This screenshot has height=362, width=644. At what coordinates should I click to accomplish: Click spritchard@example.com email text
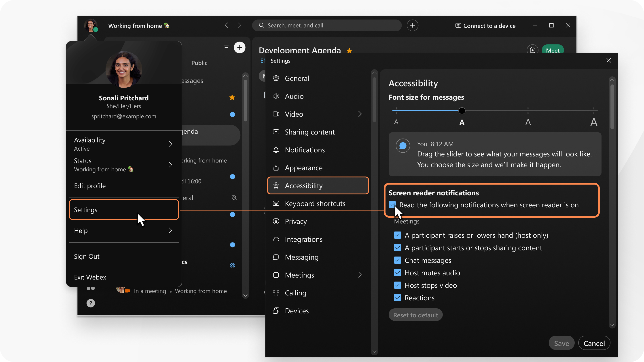click(124, 116)
